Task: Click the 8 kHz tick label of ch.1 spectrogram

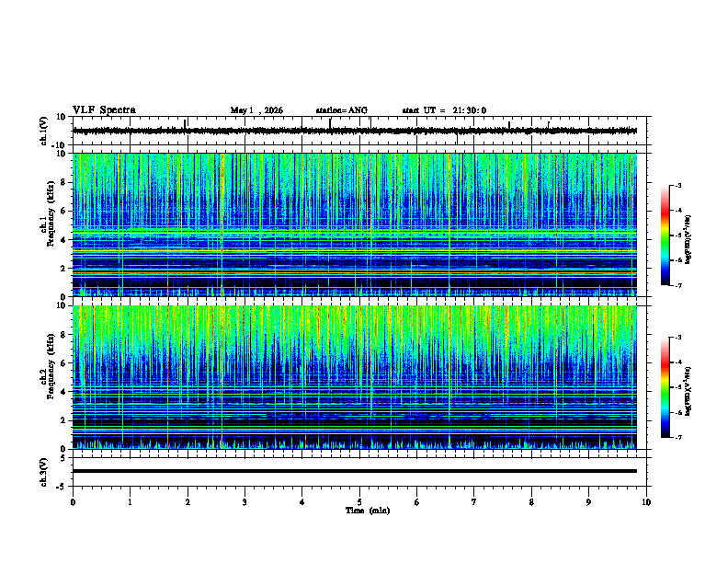Action: point(63,182)
